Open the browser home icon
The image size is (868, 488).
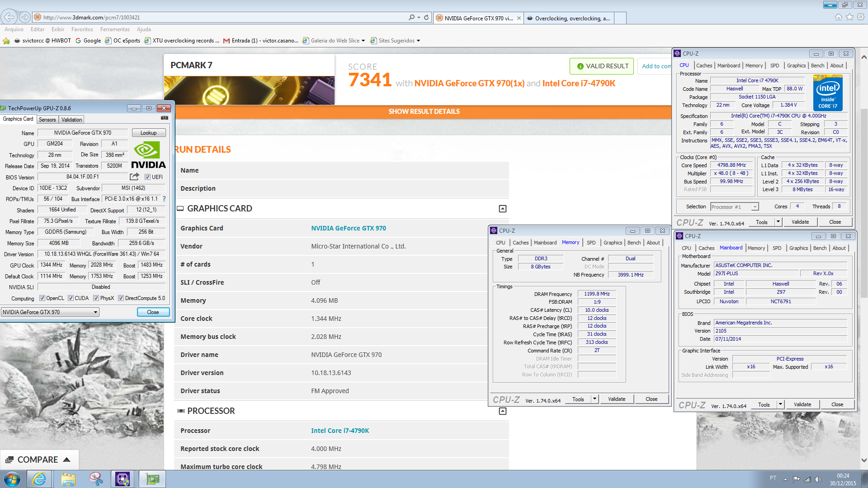click(838, 17)
